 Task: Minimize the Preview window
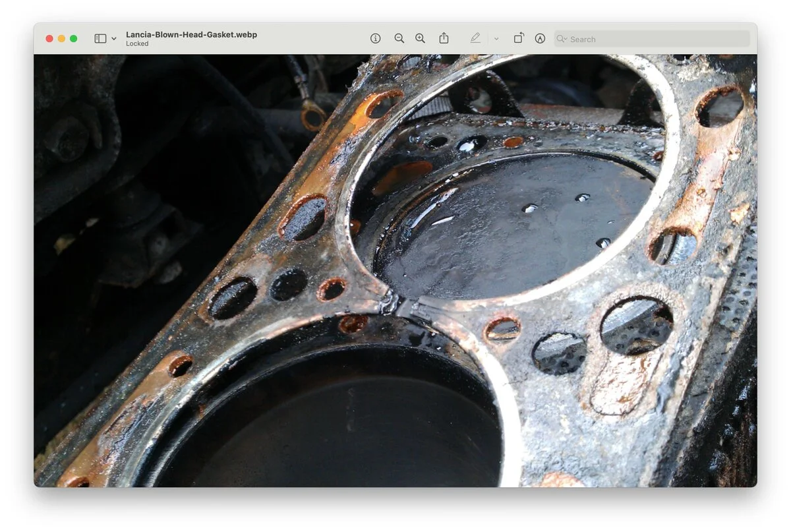61,39
